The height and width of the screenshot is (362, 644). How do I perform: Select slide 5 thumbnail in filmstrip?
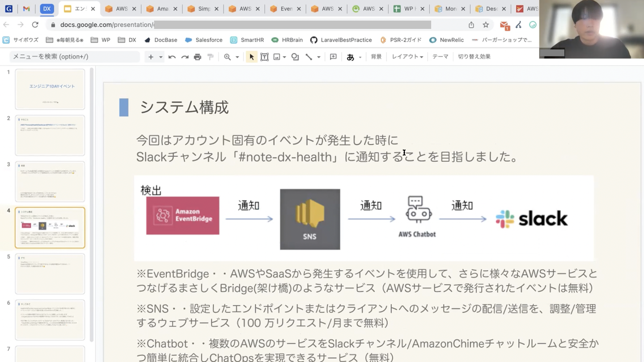coord(50,274)
